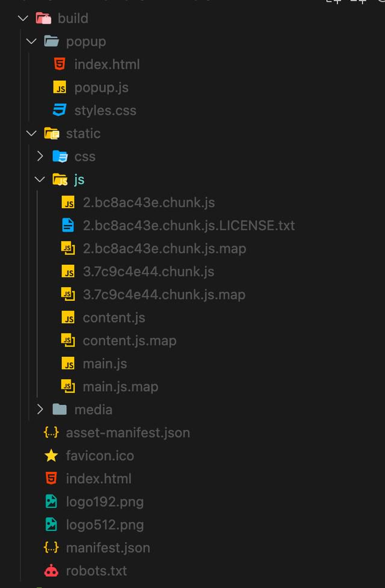
Task: Collapse the build folder chevron
Action: click(x=23, y=18)
